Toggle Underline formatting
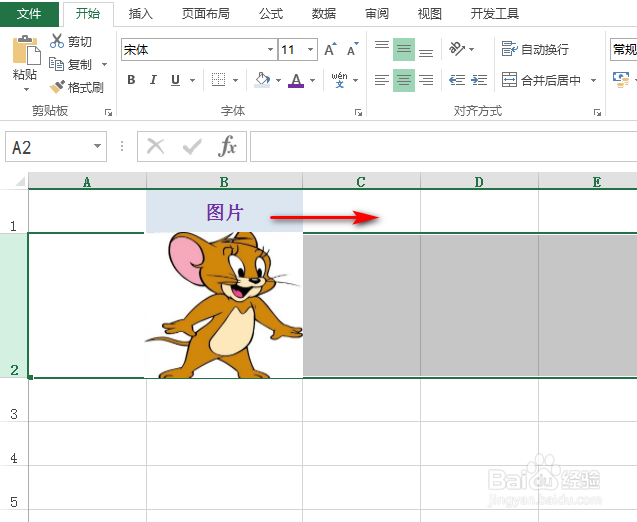 (176, 80)
